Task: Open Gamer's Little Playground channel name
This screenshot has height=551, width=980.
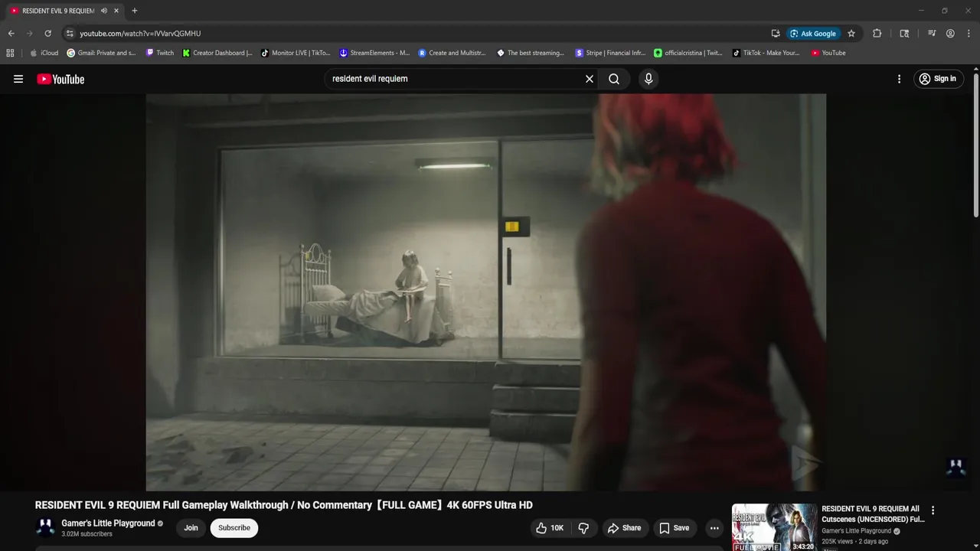Action: point(108,523)
